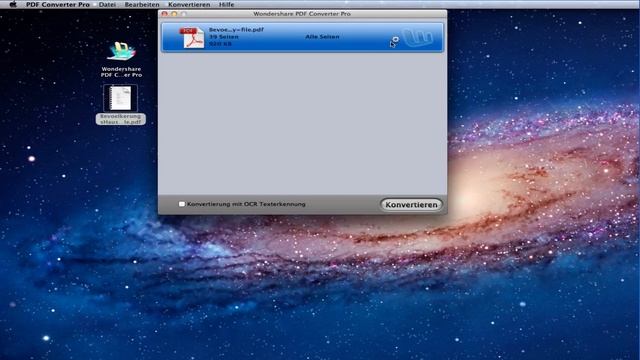
Task: Open the Hilfe menu
Action: coord(226,4)
